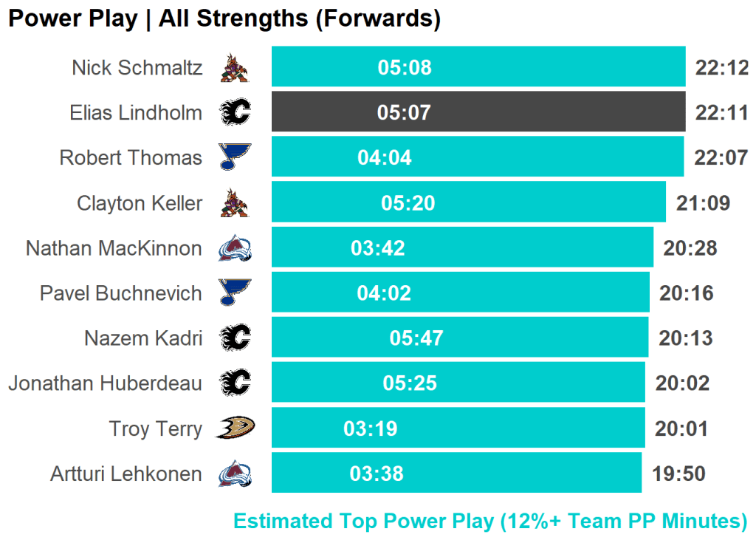Click the Troy Terry teal bar
This screenshot has height=540, width=756.
pyautogui.click(x=517, y=428)
